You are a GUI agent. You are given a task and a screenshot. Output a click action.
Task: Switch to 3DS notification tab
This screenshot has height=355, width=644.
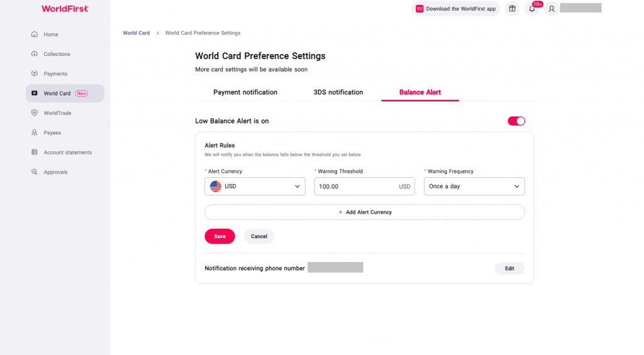338,92
